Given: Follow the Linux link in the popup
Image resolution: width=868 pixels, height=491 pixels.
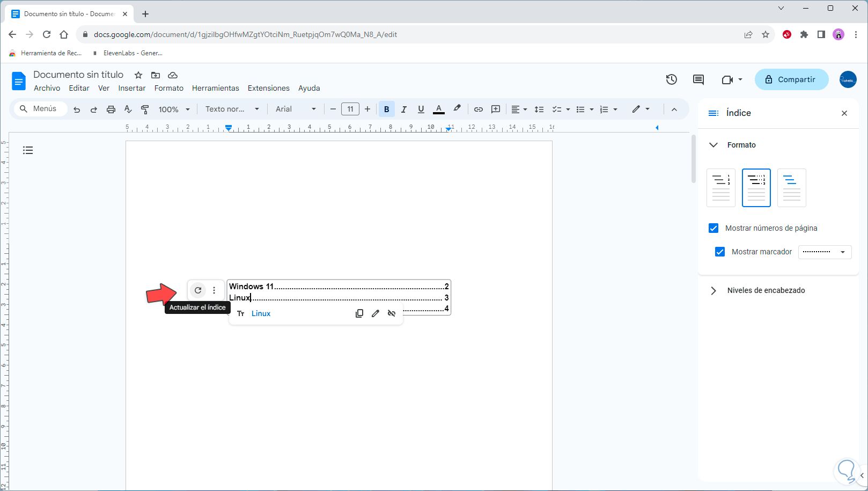Looking at the screenshot, I should tap(261, 313).
